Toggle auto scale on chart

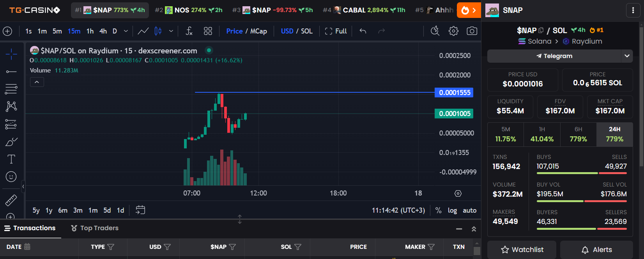coord(469,210)
